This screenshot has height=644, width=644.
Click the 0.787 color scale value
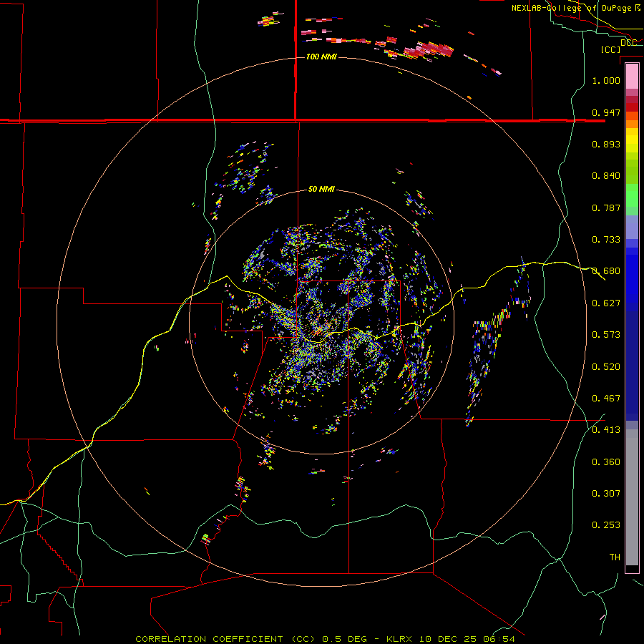pos(606,208)
